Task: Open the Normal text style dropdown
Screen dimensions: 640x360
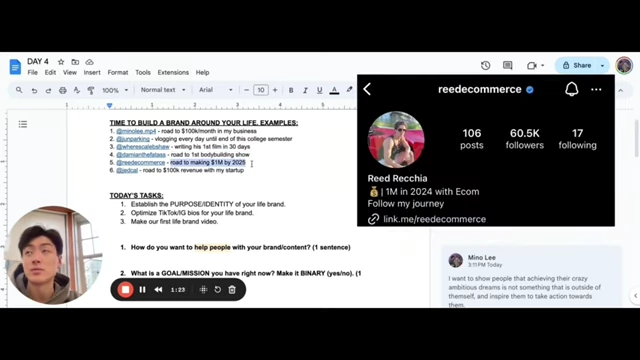Action: coord(163,90)
